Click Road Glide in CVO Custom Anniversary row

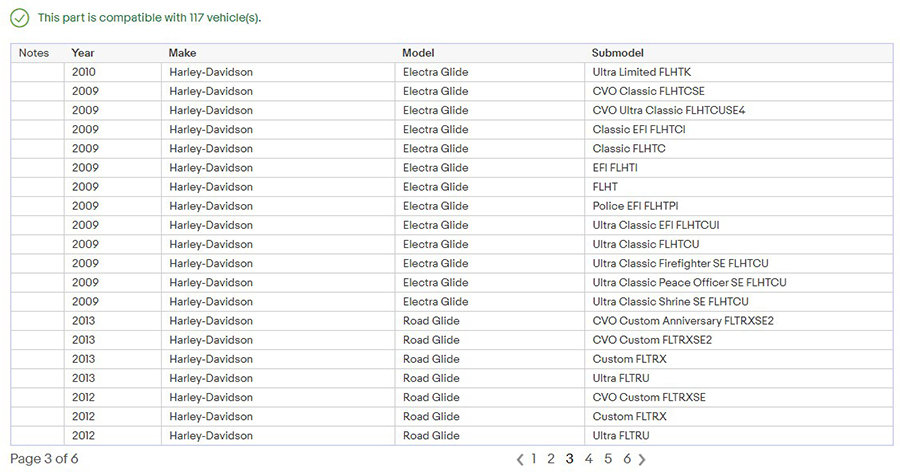point(490,320)
